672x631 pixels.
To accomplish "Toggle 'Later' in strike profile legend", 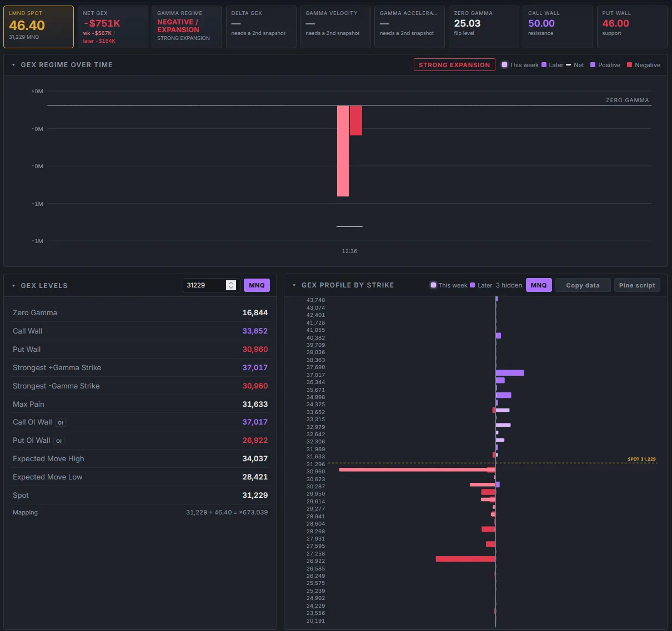I will tap(481, 285).
